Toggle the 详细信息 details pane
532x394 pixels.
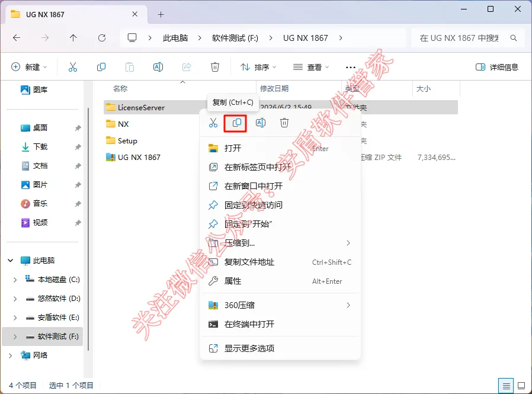click(496, 67)
